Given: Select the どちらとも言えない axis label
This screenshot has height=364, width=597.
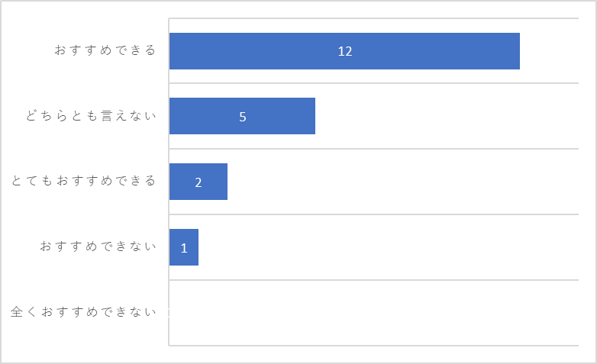Looking at the screenshot, I should pos(91,116).
